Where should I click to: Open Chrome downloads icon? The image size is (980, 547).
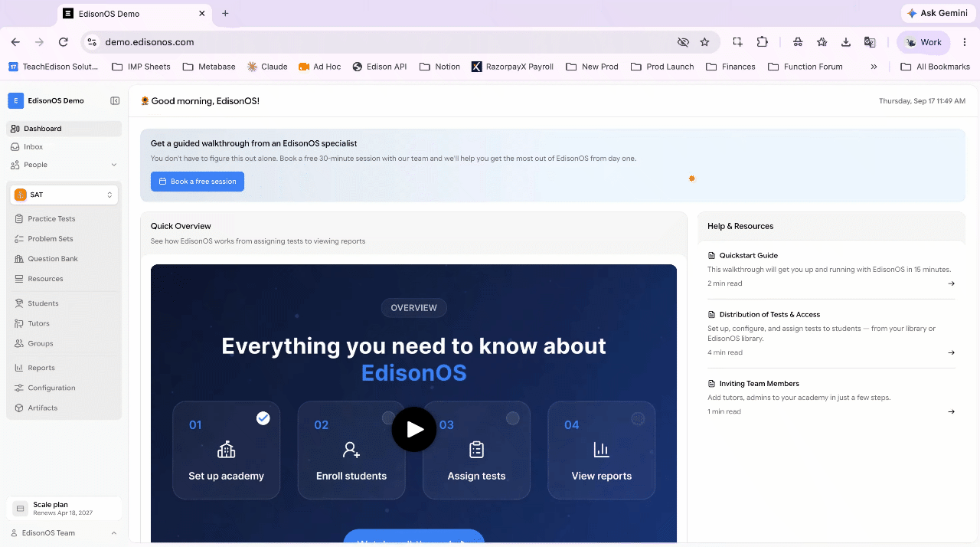click(846, 42)
